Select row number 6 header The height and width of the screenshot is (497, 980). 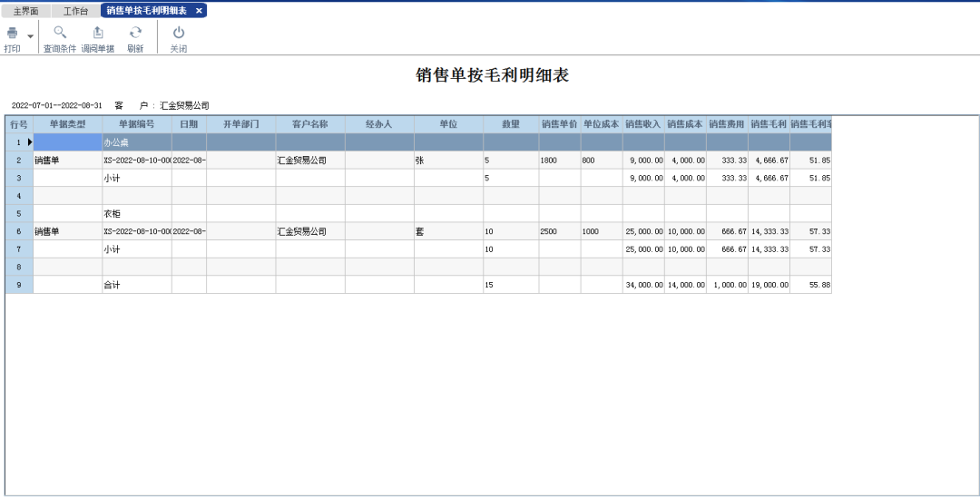(x=18, y=232)
